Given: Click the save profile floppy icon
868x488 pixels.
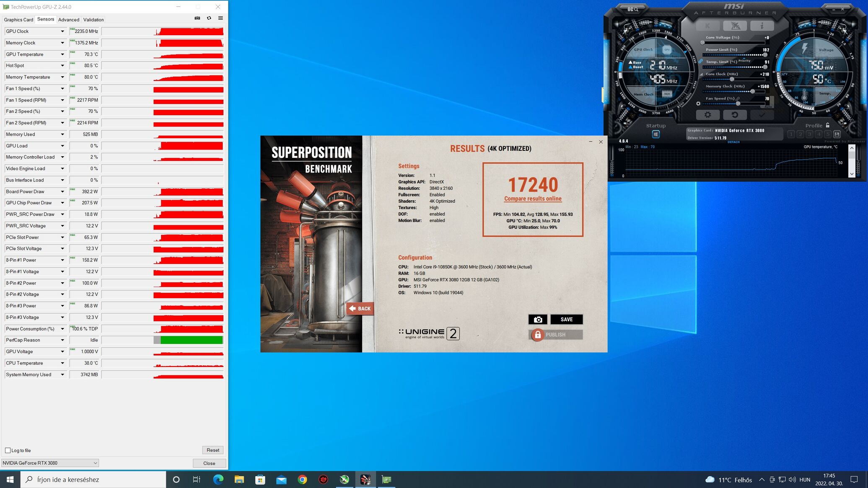Looking at the screenshot, I should click(837, 134).
